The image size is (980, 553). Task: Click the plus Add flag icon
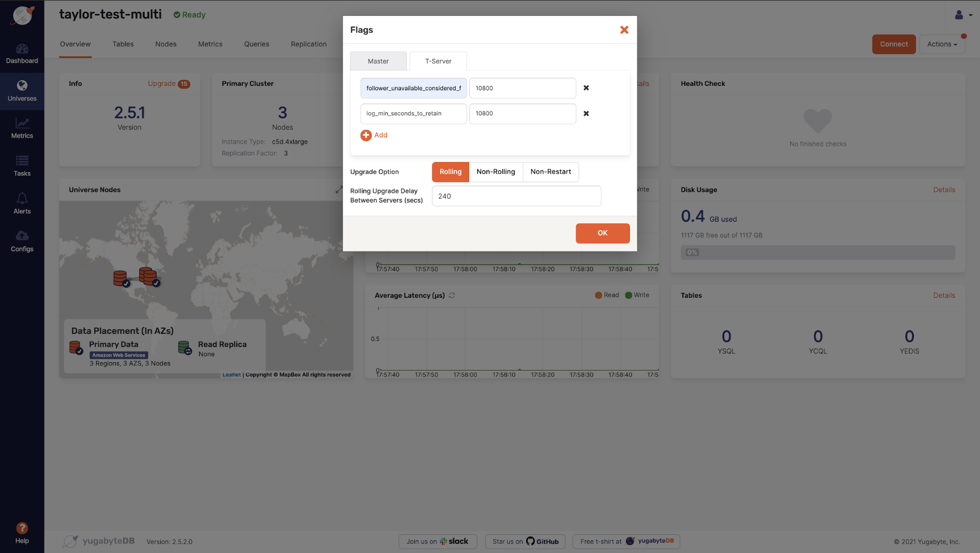coord(366,135)
